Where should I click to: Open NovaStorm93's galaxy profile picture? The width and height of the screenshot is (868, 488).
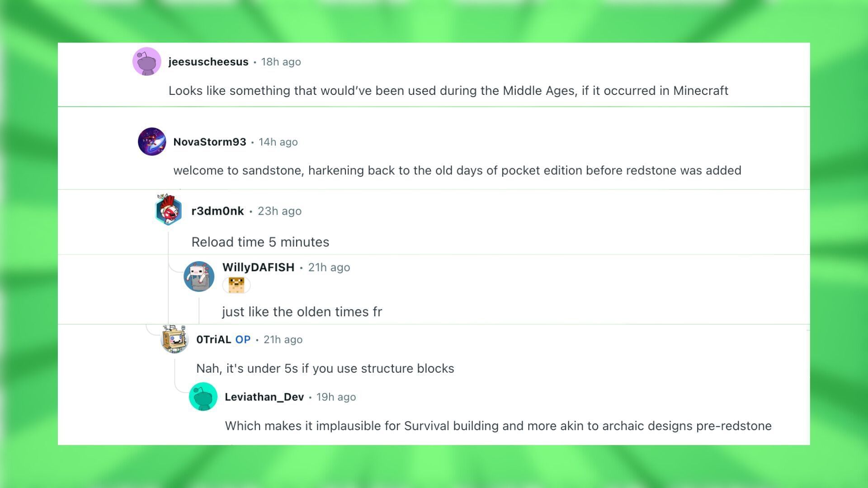pyautogui.click(x=152, y=141)
